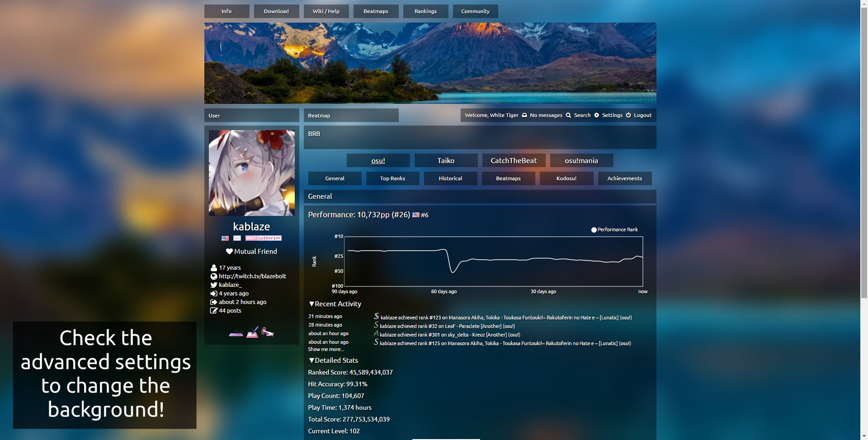Toggle the Mutual Friend heart
The height and width of the screenshot is (440, 868).
pos(229,252)
